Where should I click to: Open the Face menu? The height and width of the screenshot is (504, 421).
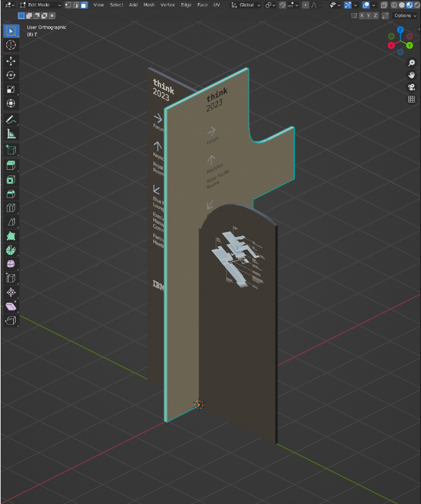202,5
